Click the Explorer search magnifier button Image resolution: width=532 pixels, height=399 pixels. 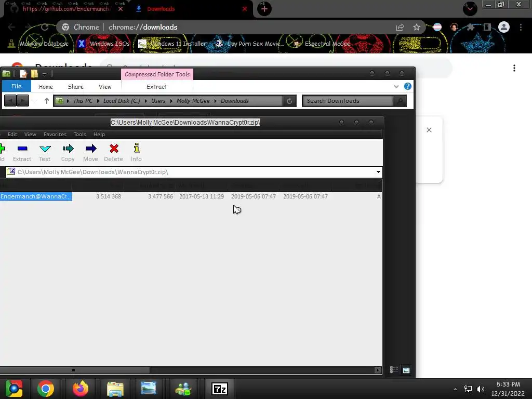tap(400, 101)
